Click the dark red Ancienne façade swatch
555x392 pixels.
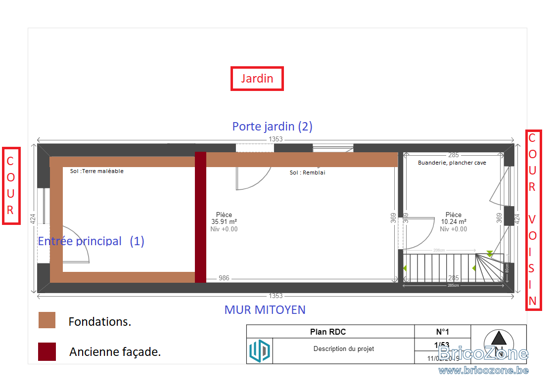(x=46, y=351)
